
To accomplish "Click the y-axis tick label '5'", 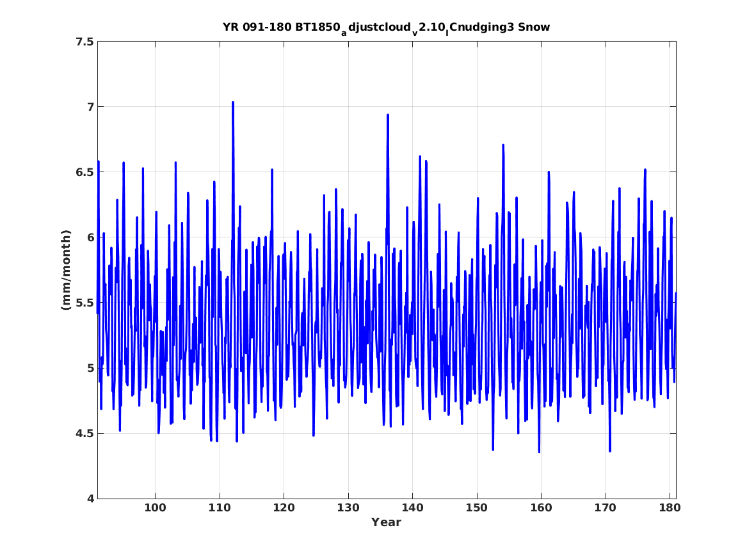I will (90, 367).
